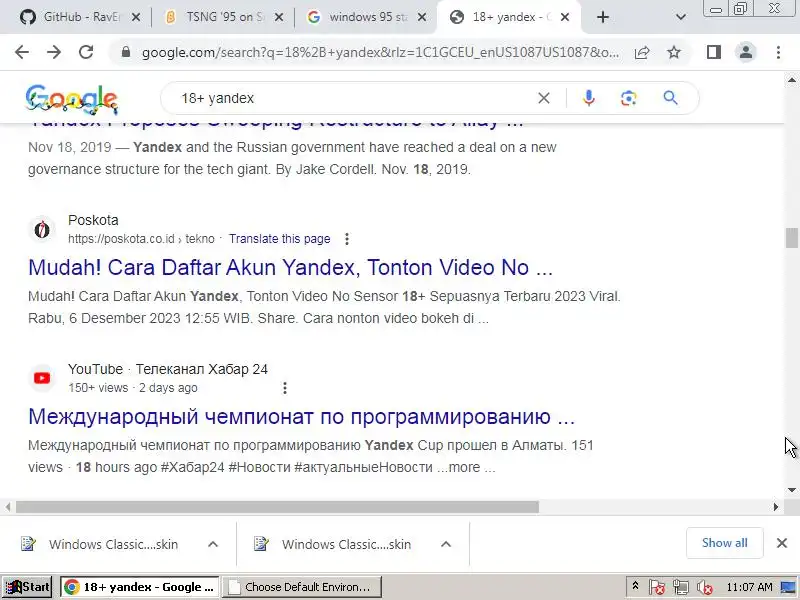Expand hidden system tray icons
800x600 pixels.
click(635, 586)
